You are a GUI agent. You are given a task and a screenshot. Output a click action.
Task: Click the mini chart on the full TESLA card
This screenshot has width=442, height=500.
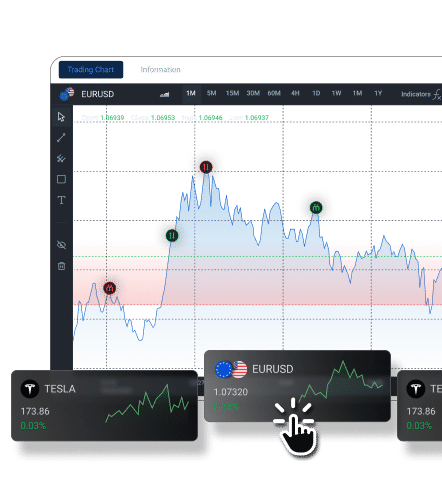147,404
